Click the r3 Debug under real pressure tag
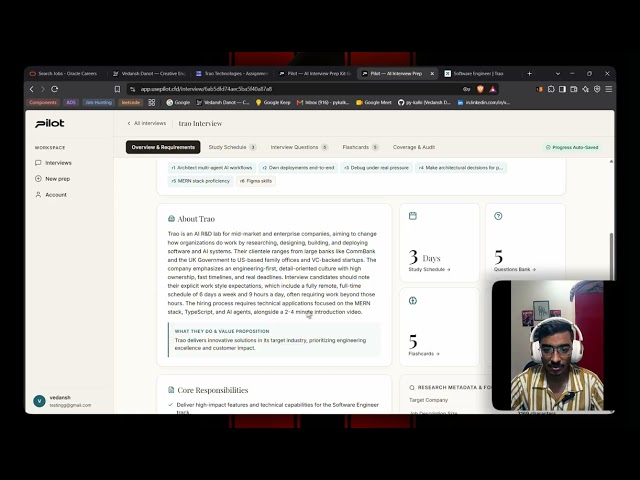 pyautogui.click(x=376, y=168)
